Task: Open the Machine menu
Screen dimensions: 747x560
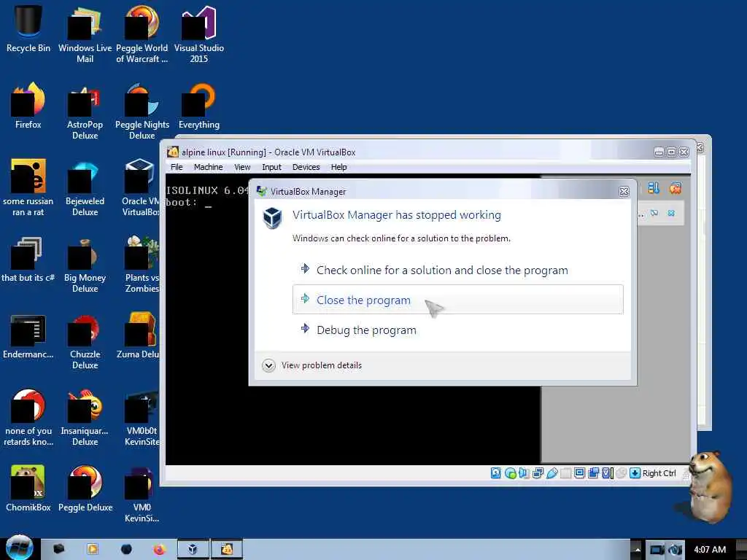Action: click(208, 167)
